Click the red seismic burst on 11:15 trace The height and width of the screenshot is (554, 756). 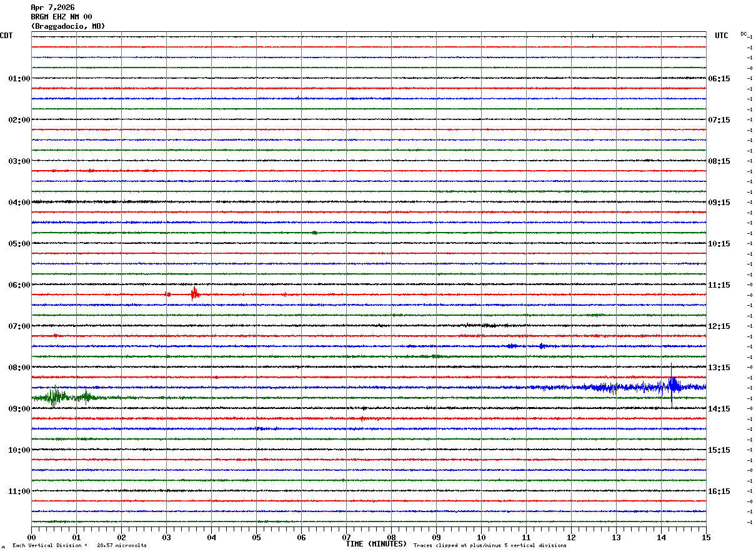pos(195,293)
